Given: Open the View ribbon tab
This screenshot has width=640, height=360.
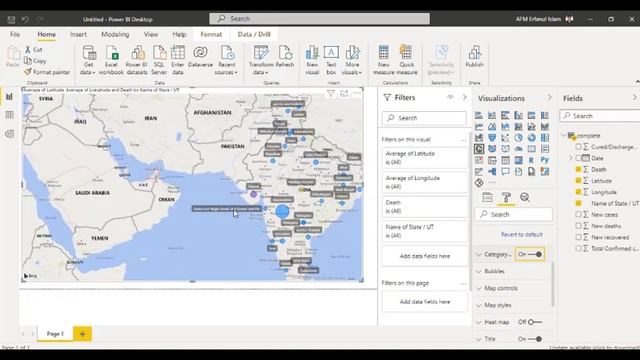Looking at the screenshot, I should (x=151, y=34).
